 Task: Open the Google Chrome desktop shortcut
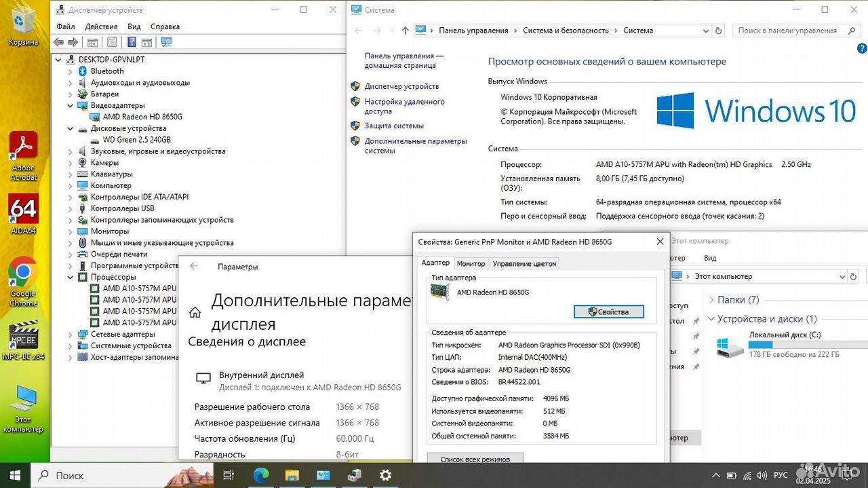[23, 282]
